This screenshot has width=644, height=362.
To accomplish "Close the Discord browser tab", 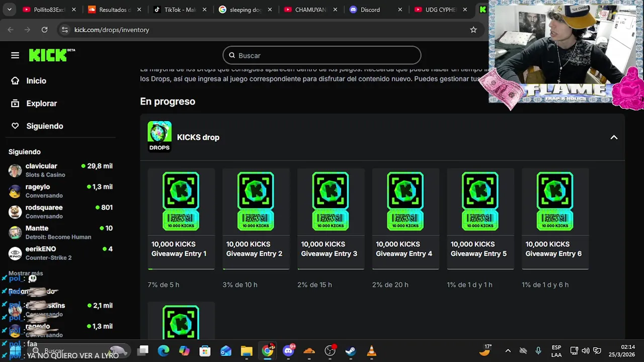I will point(400,10).
